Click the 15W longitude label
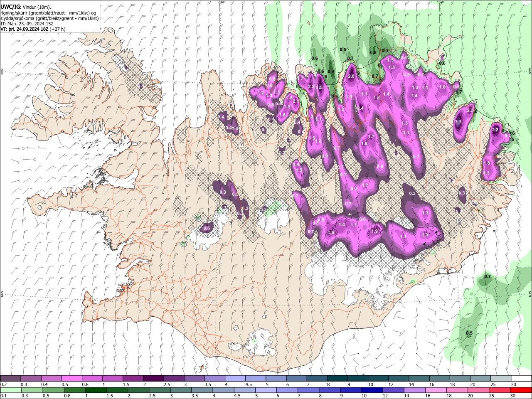This screenshot has height=399, width=532. pyautogui.click(x=440, y=2)
